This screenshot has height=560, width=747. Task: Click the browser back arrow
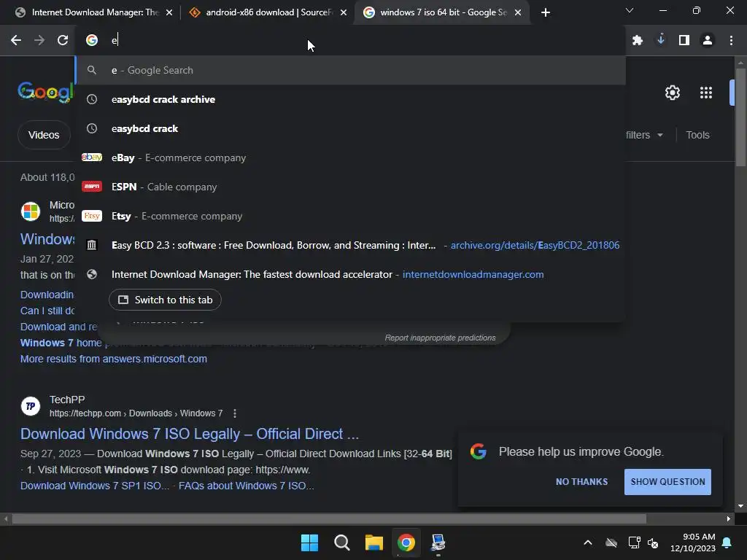point(16,40)
